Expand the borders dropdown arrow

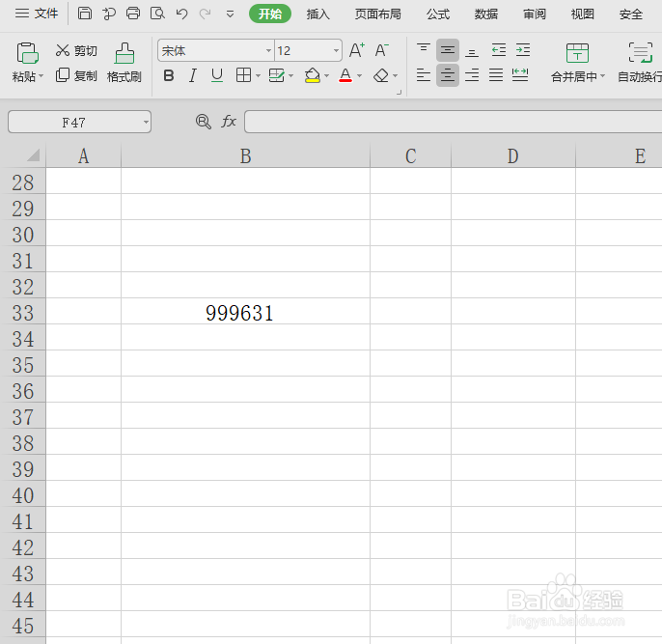258,76
